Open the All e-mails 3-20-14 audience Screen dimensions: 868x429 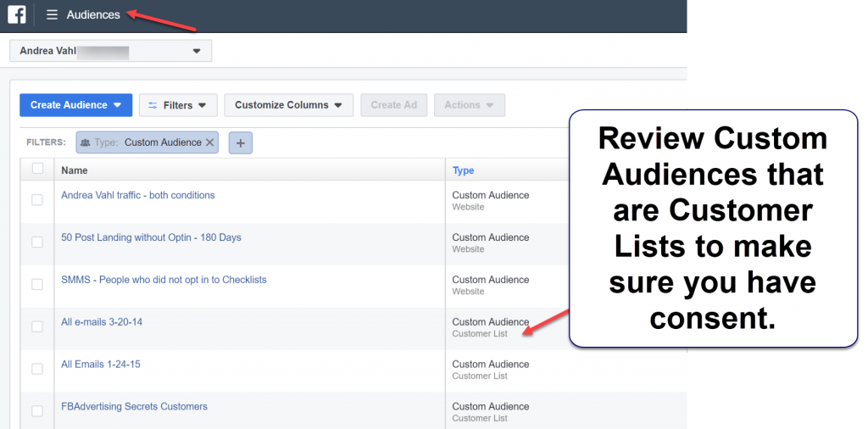click(102, 322)
